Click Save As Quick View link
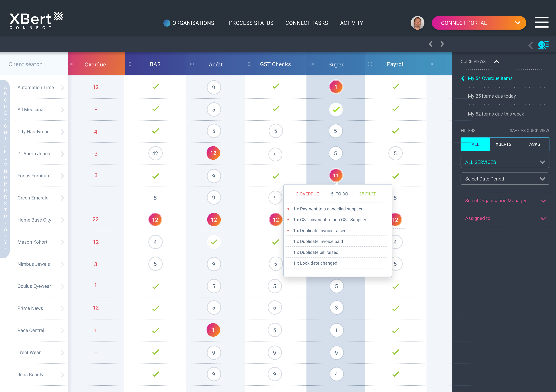Screen dimensions: 556x392 [x=529, y=131]
